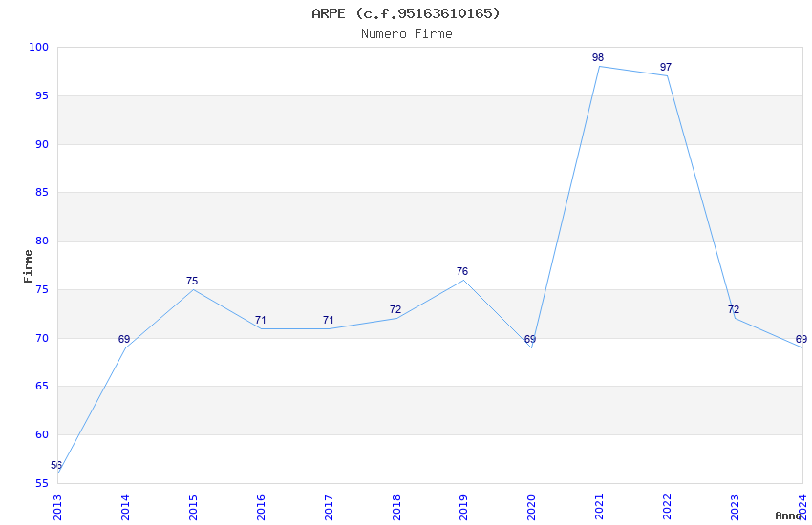Viewport: 812px width, 525px height.
Task: Click x-axis year 2017
Action: click(329, 508)
